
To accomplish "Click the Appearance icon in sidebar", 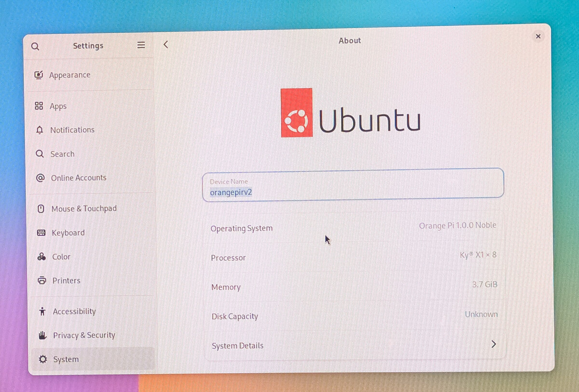I will tap(39, 75).
